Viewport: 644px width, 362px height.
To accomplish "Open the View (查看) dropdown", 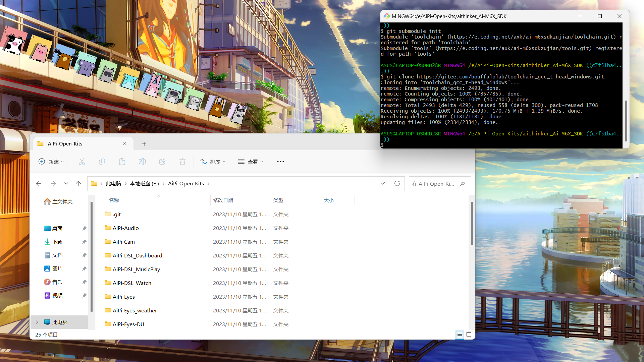I will point(251,162).
